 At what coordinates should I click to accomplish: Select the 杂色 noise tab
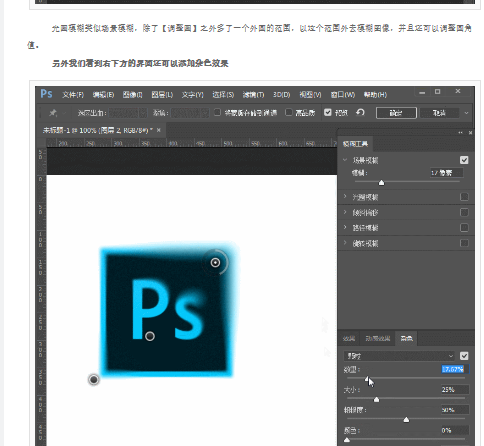[406, 338]
